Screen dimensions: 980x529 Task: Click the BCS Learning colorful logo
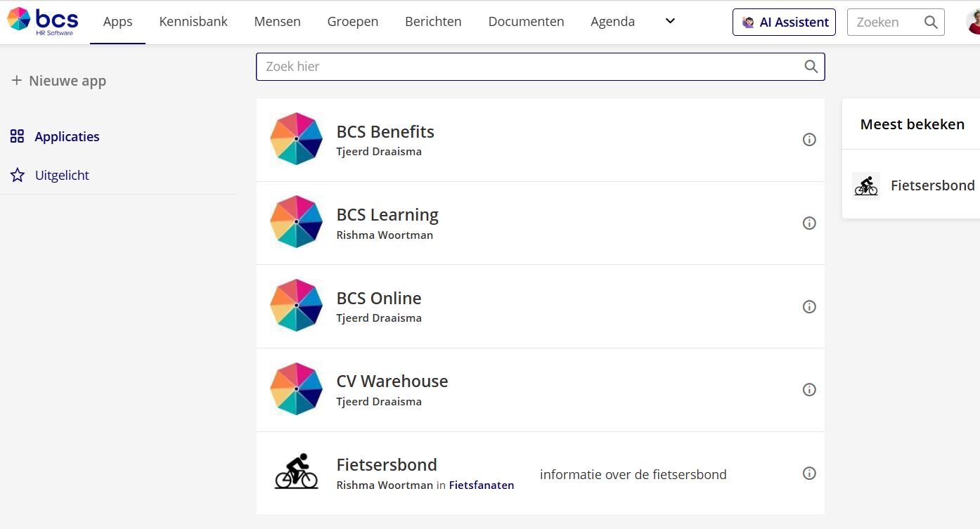(296, 222)
